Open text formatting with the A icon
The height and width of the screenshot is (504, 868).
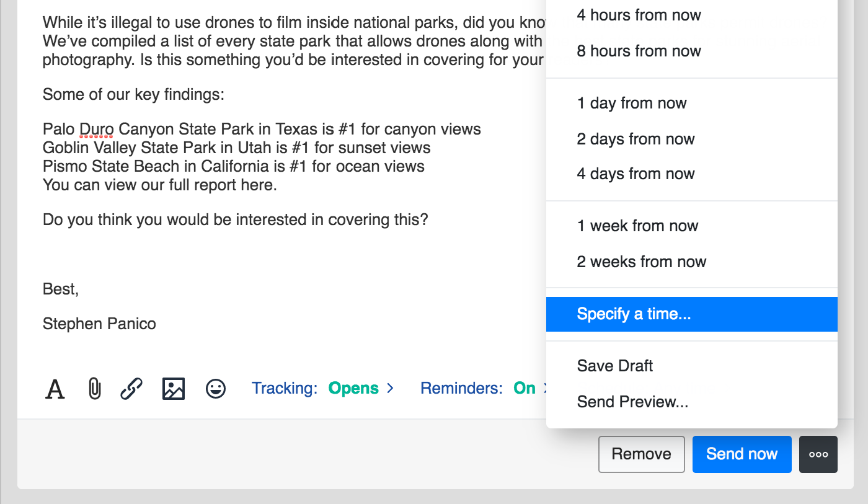(55, 389)
